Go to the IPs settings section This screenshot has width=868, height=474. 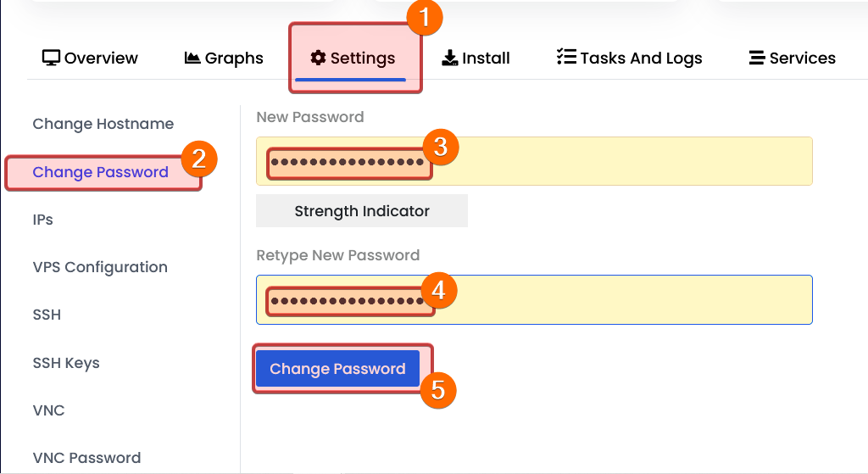pos(42,220)
